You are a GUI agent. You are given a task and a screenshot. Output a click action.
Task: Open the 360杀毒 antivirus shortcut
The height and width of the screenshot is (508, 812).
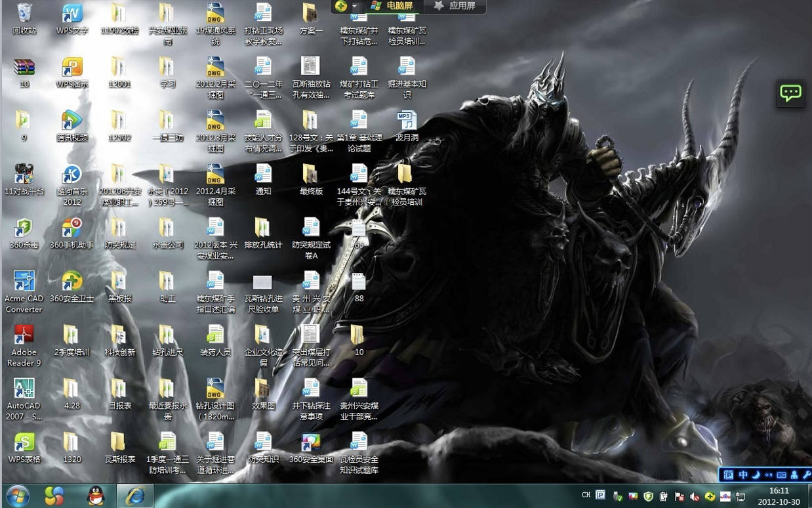(x=24, y=228)
